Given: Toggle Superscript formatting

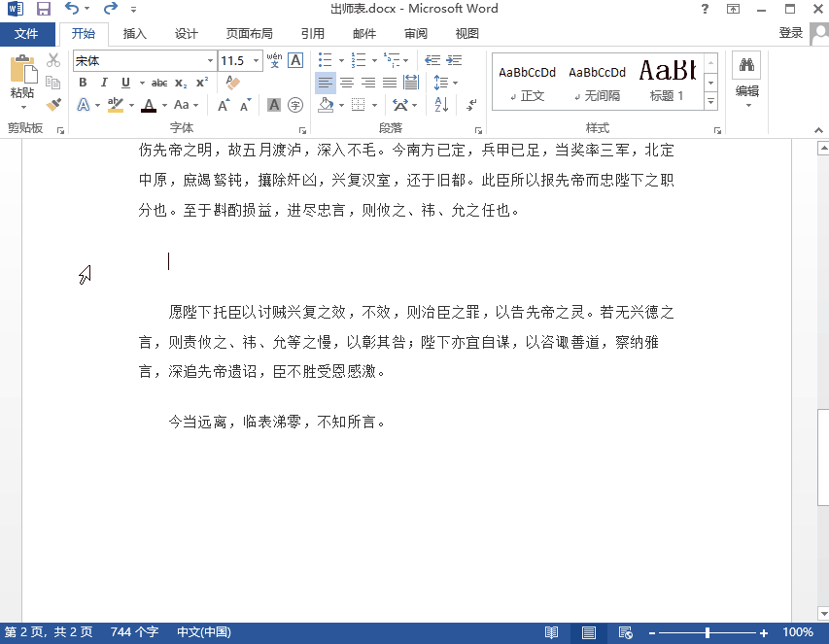Looking at the screenshot, I should tap(203, 84).
